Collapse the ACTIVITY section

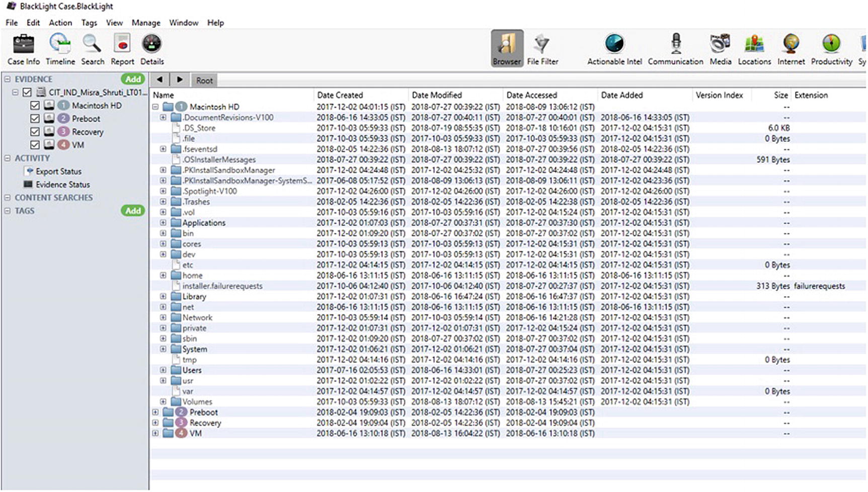(x=8, y=158)
